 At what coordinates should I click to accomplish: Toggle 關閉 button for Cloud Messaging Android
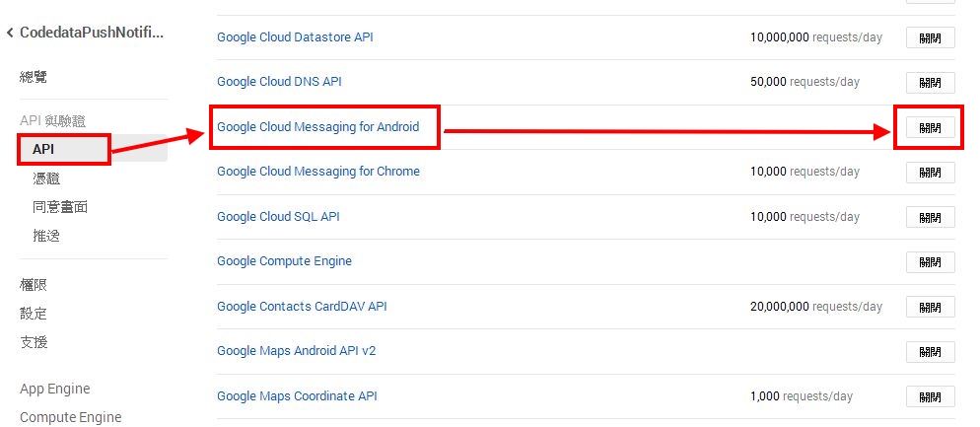coord(931,127)
